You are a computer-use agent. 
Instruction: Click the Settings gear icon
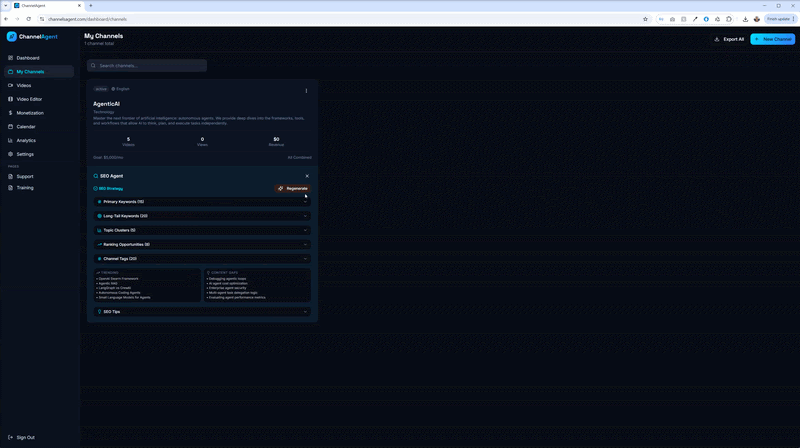click(x=11, y=154)
